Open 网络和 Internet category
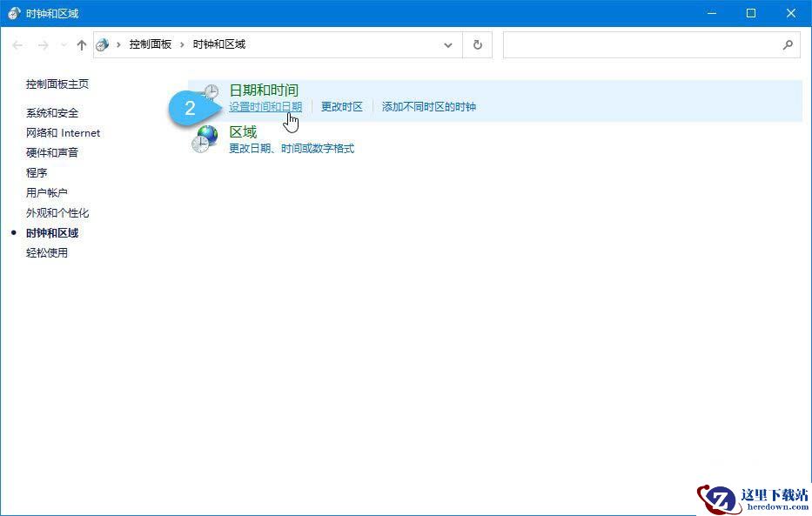This screenshot has height=516, width=812. click(x=64, y=133)
